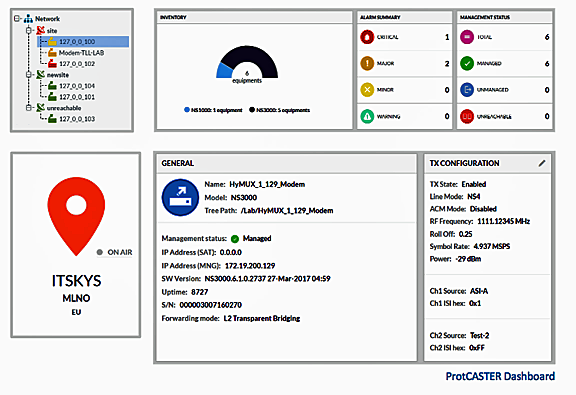Click 'L2 Transparent Bridging' forwarding mode value
The width and height of the screenshot is (576, 395).
[262, 318]
